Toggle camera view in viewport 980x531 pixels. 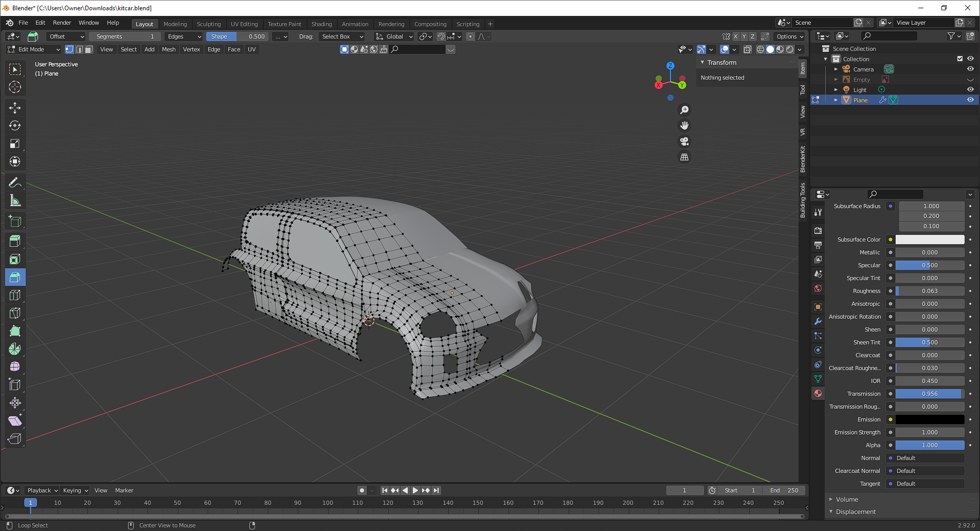(684, 141)
